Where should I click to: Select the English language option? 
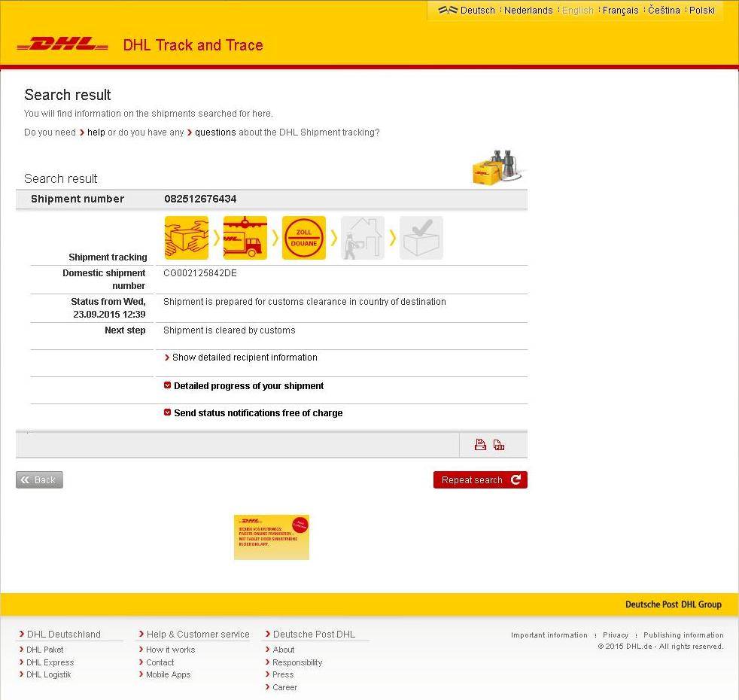[578, 11]
